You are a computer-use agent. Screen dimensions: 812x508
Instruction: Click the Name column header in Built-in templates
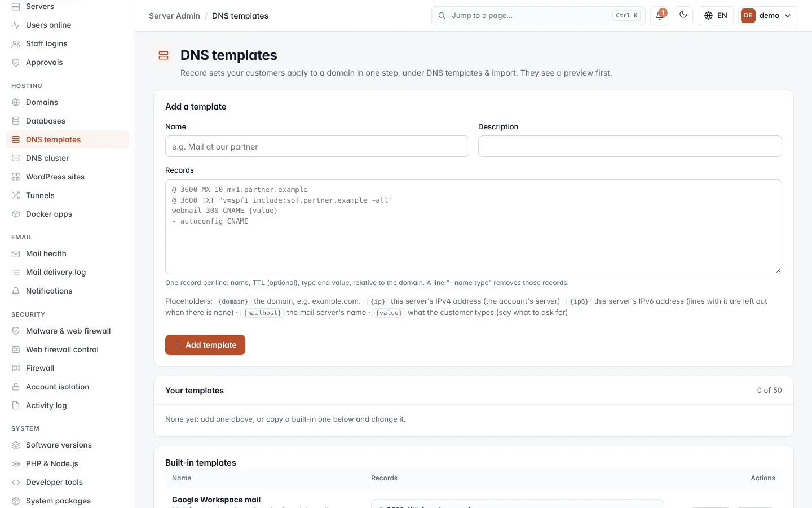click(182, 478)
